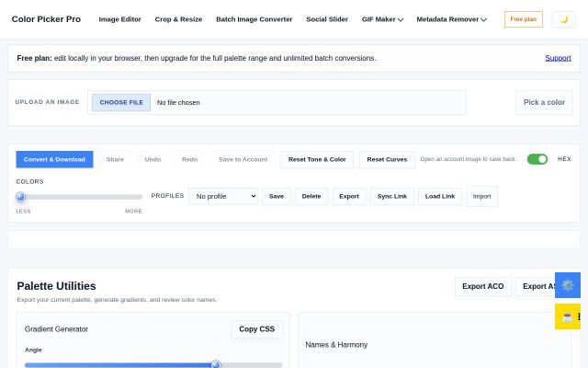Copy the gradient CSS
This screenshot has width=588, height=368.
(x=257, y=329)
